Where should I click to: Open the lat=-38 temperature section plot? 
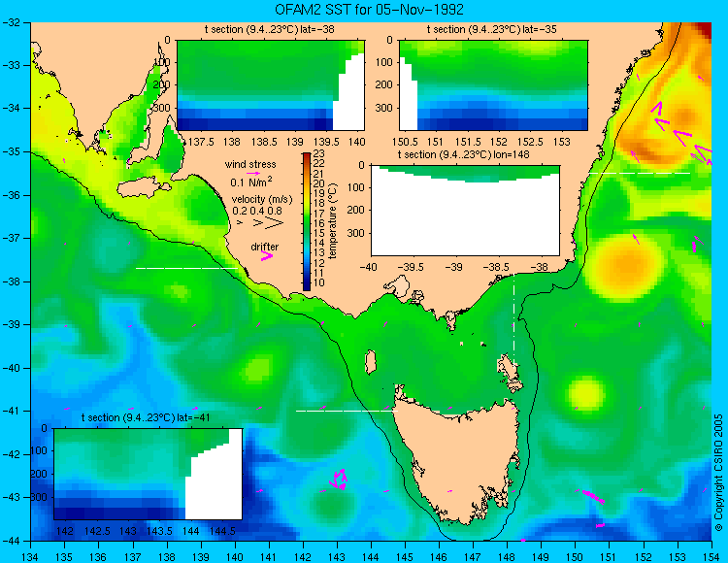pyautogui.click(x=271, y=85)
